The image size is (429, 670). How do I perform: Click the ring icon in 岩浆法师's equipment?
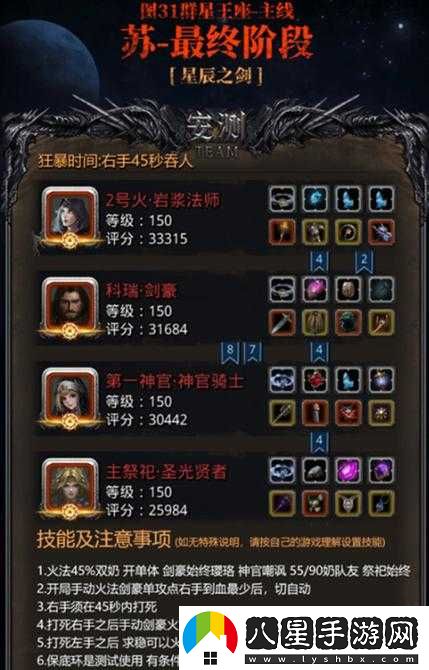click(282, 199)
